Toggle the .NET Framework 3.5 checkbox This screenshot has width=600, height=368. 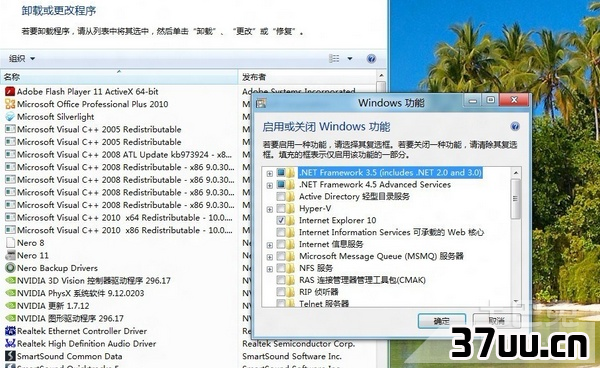281,173
